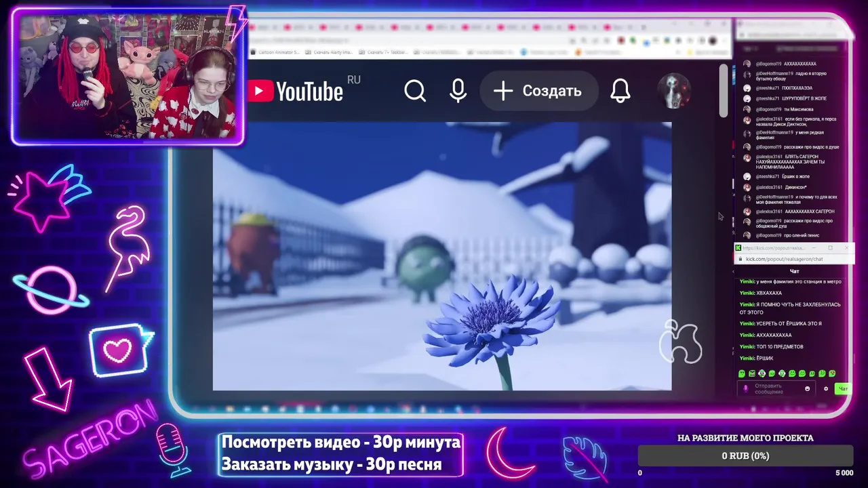Open the Скачать Alarty Ima... bookmark
Viewport: 868px width, 488px height.
329,52
